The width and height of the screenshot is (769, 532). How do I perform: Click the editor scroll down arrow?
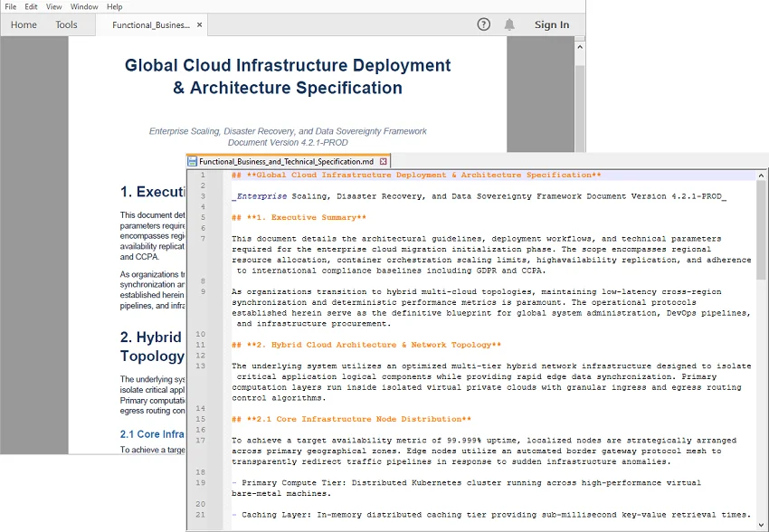click(761, 525)
